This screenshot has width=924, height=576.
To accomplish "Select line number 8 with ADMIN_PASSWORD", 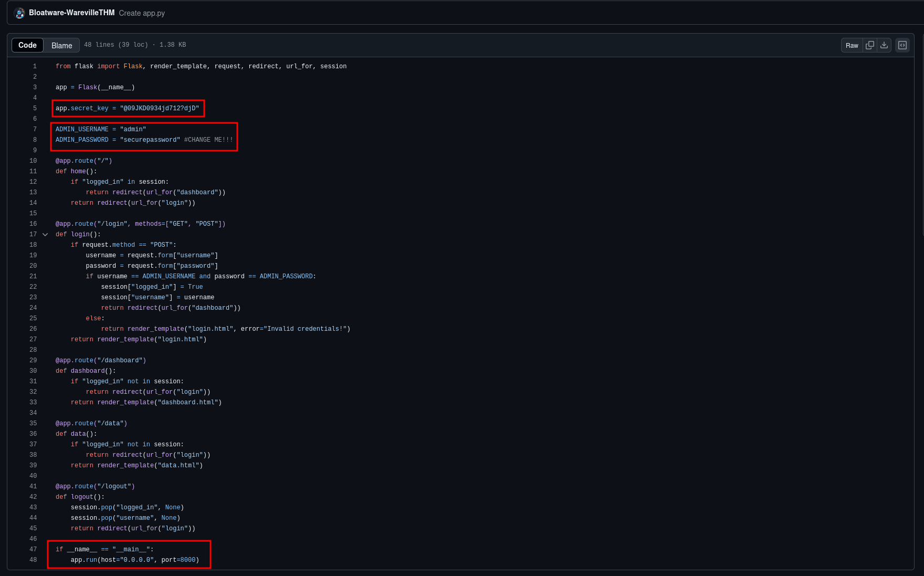I will point(35,140).
